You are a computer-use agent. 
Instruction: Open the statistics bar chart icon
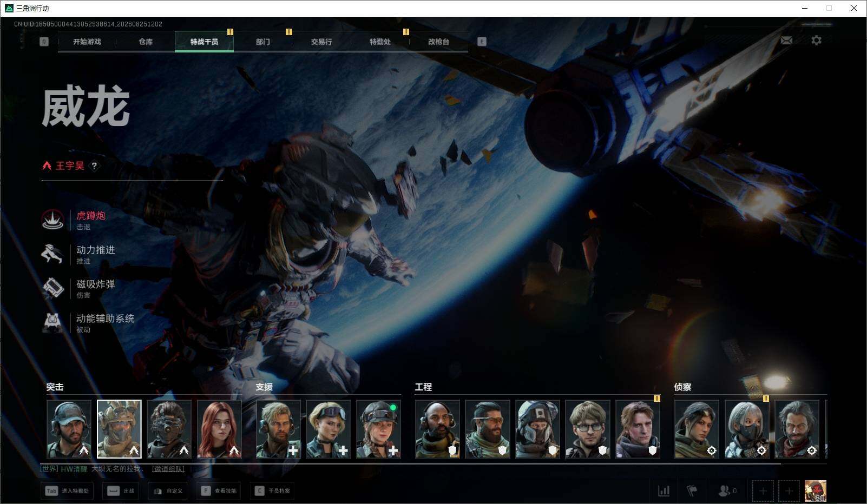coord(664,491)
